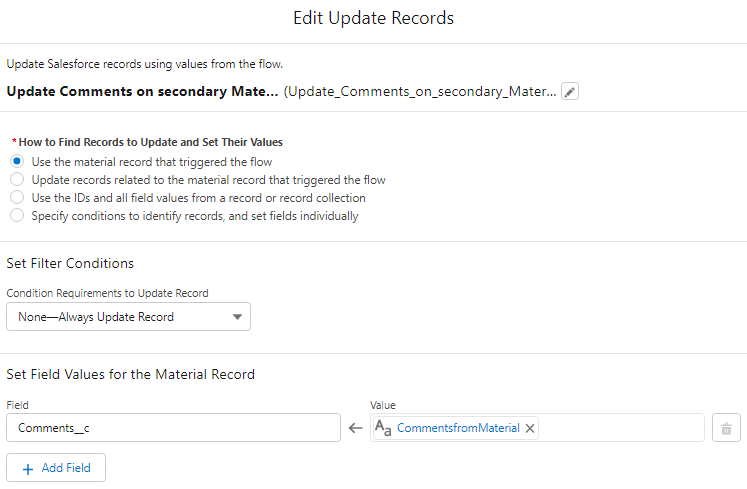Click the 'Update Comments on secondary Mate...' label
Screen dimensions: 747x489
pyautogui.click(x=142, y=92)
